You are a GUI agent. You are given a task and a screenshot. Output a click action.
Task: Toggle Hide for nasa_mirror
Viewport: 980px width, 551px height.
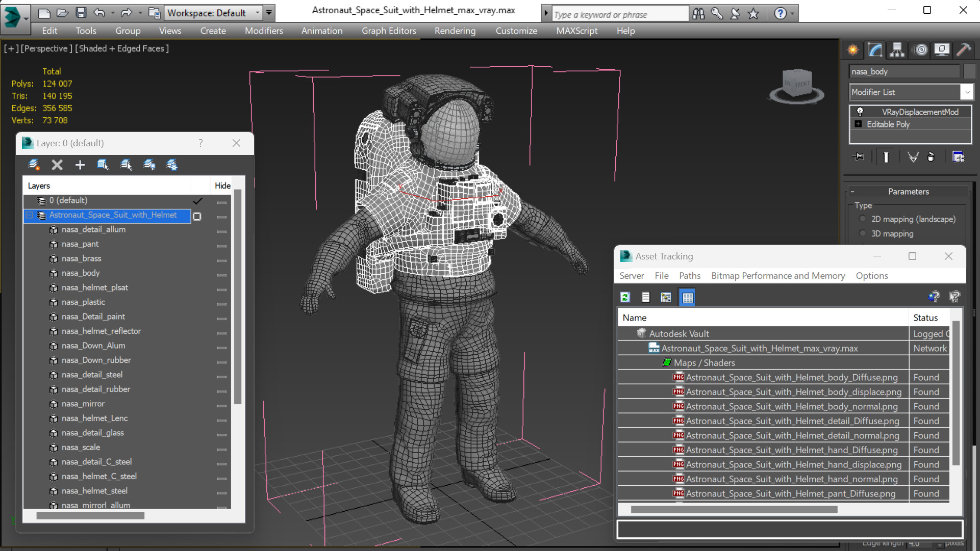pos(221,405)
